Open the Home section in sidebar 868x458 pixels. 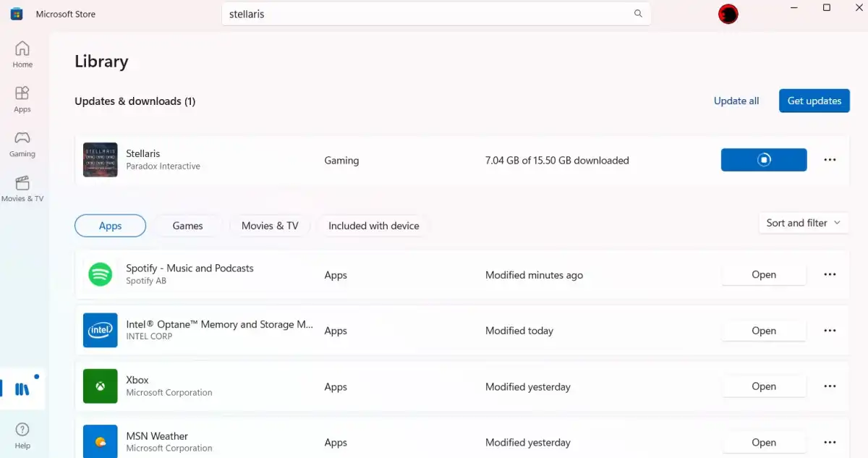click(22, 54)
